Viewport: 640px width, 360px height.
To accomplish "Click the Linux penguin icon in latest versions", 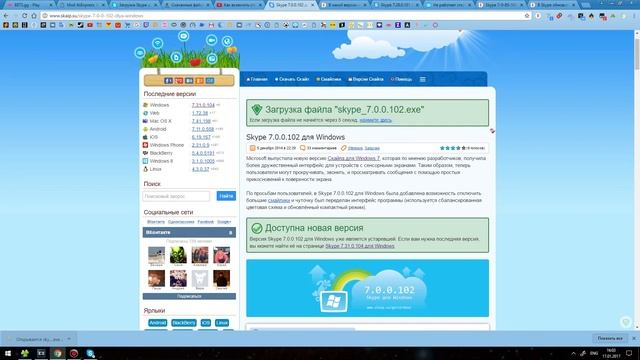I will 145,169.
